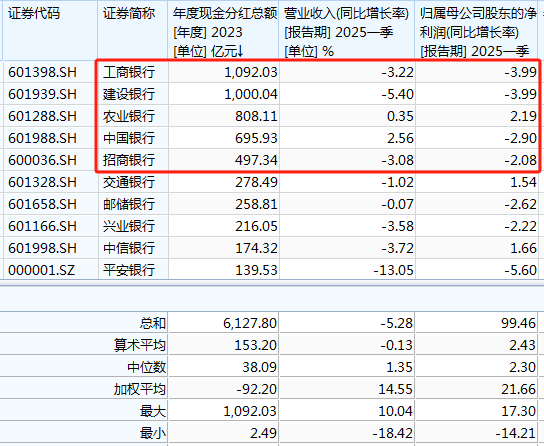Select code 000001.SZ
544x446 pixels.
pos(42,270)
